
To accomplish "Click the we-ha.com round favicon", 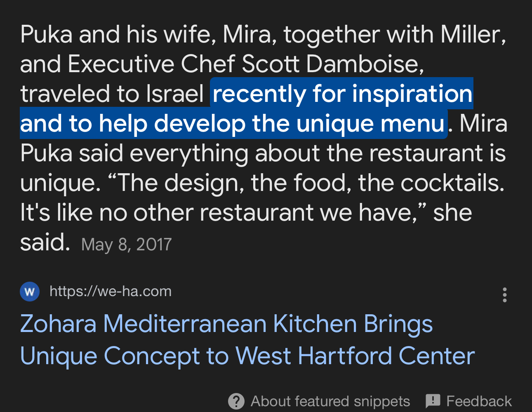I will coord(30,292).
